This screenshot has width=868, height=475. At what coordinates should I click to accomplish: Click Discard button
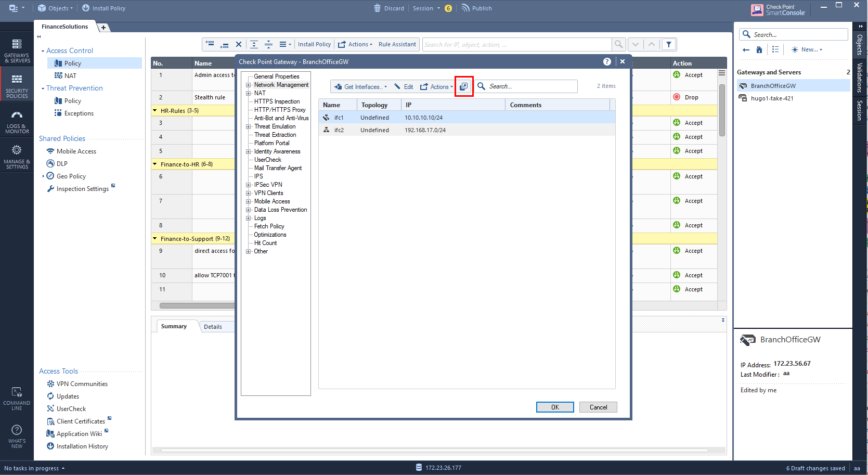pos(389,8)
